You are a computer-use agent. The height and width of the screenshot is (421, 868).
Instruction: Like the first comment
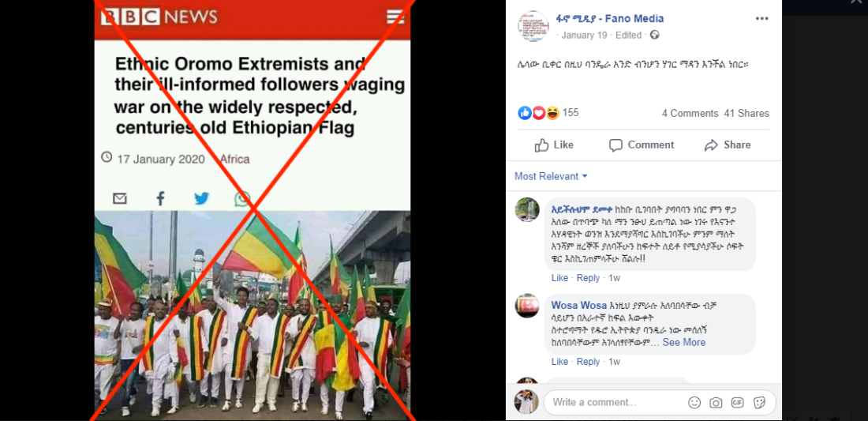559,278
